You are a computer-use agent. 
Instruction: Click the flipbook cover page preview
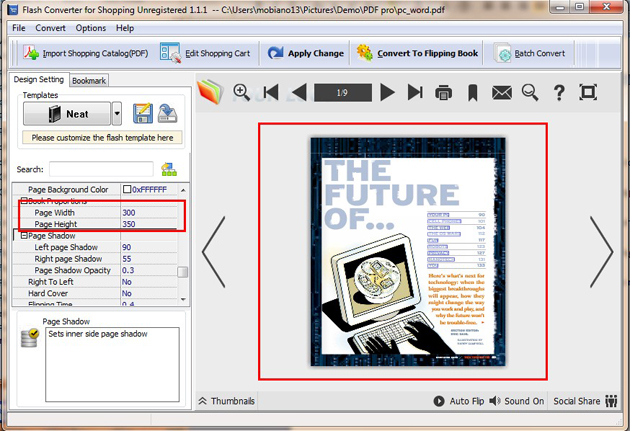tap(408, 252)
